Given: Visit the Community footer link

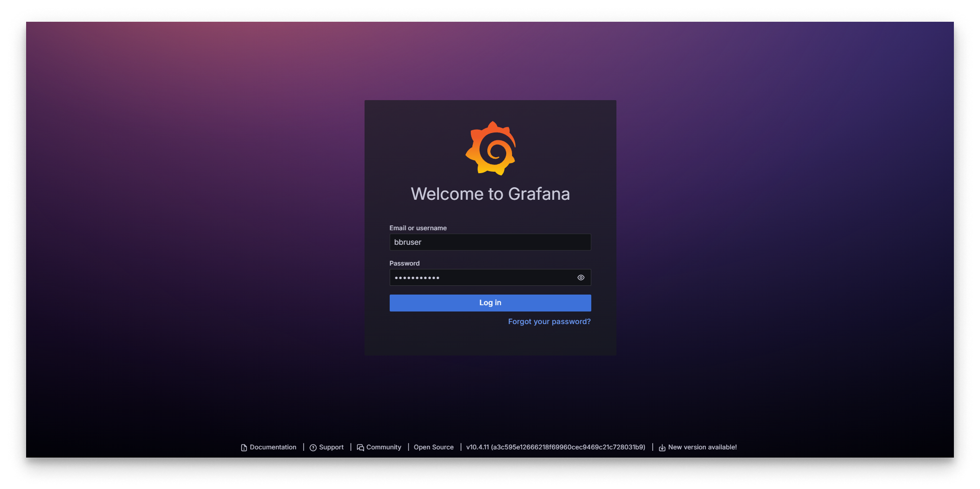Looking at the screenshot, I should (384, 447).
